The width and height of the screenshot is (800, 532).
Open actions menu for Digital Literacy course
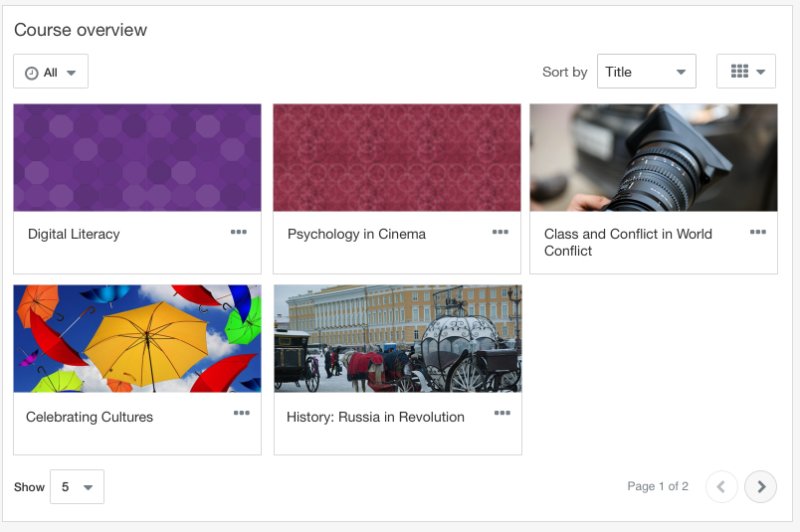[238, 232]
